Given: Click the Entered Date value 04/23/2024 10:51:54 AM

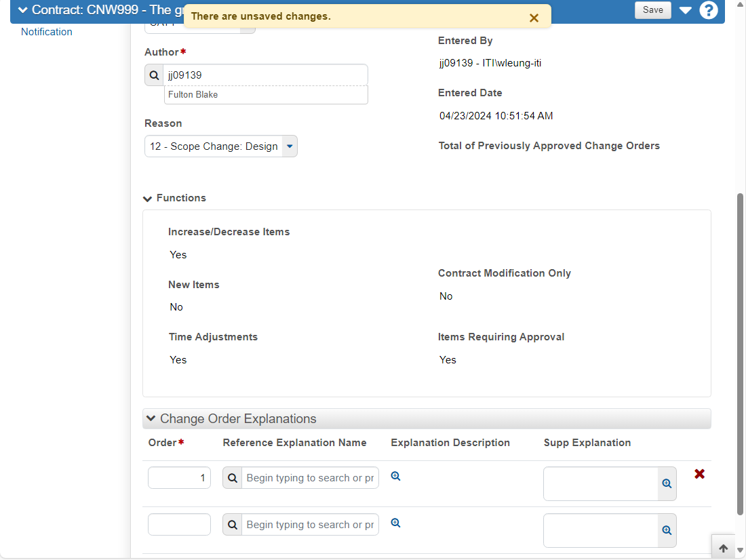Looking at the screenshot, I should 496,116.
